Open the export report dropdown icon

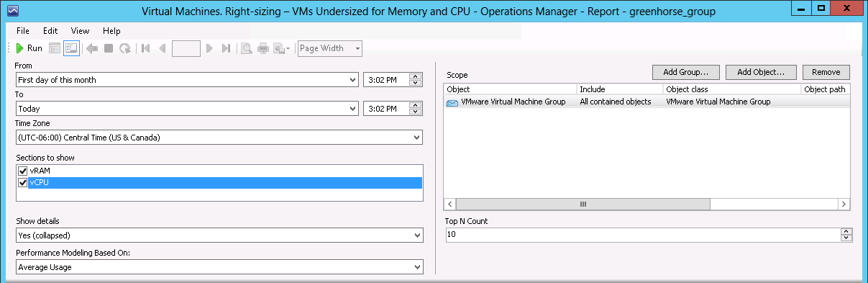tap(282, 48)
